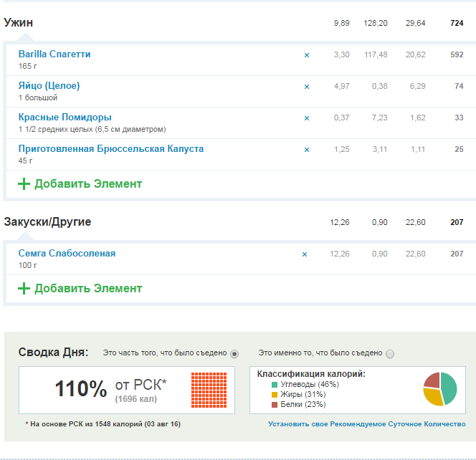
Task: Click the calorie breakdown pie chart
Action: tap(439, 390)
